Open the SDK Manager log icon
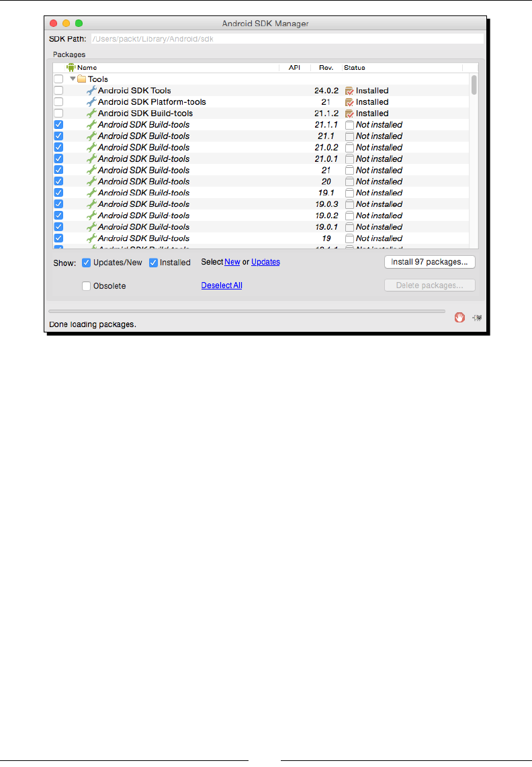This screenshot has width=532, height=767. (477, 318)
